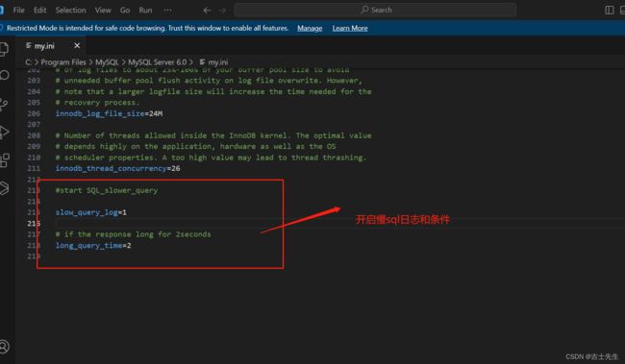Open the Accounts icon at bottom
The height and width of the screenshot is (364, 625).
(x=4, y=347)
